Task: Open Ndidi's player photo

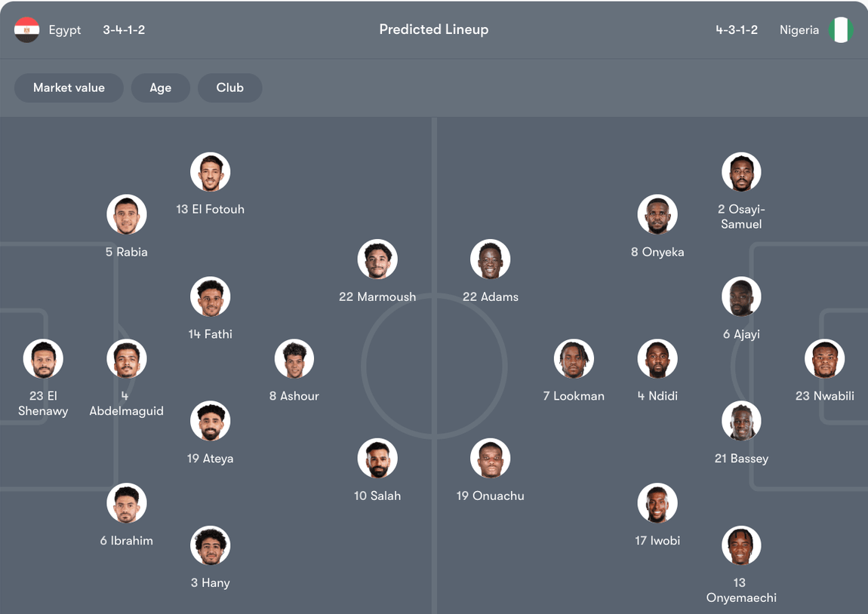Action: pos(657,359)
